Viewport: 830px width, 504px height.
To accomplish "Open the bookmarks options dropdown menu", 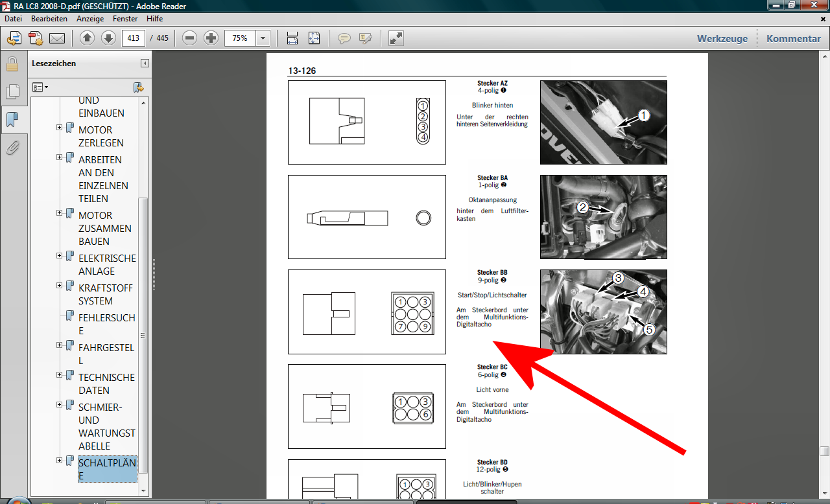I will pyautogui.click(x=40, y=87).
